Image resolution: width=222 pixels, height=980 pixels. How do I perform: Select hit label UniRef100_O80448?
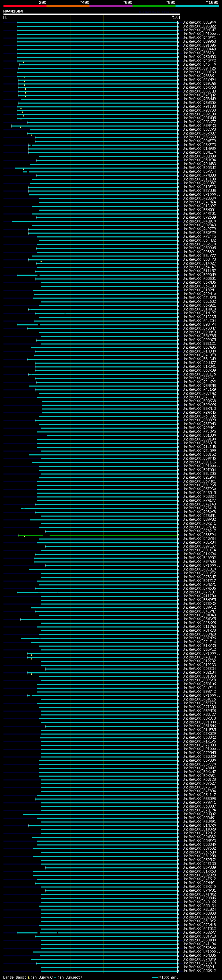pyautogui.click(x=199, y=49)
